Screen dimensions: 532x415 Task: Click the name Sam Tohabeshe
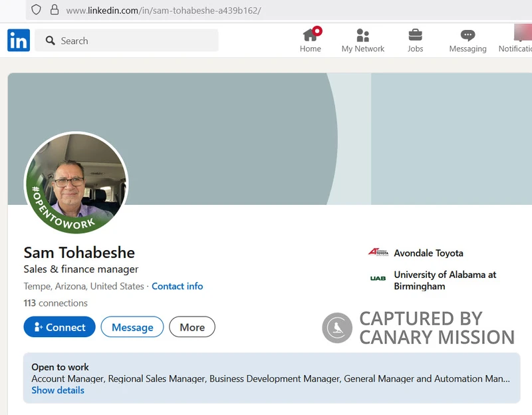tap(79, 253)
